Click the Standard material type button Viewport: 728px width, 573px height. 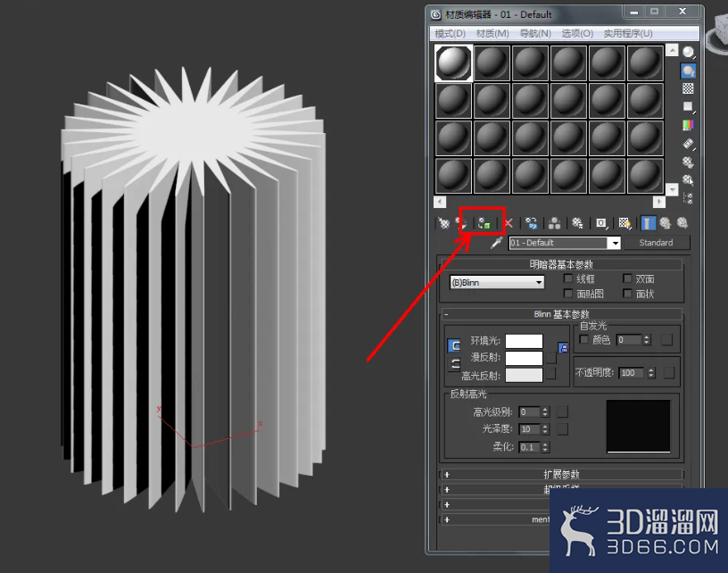coord(656,243)
